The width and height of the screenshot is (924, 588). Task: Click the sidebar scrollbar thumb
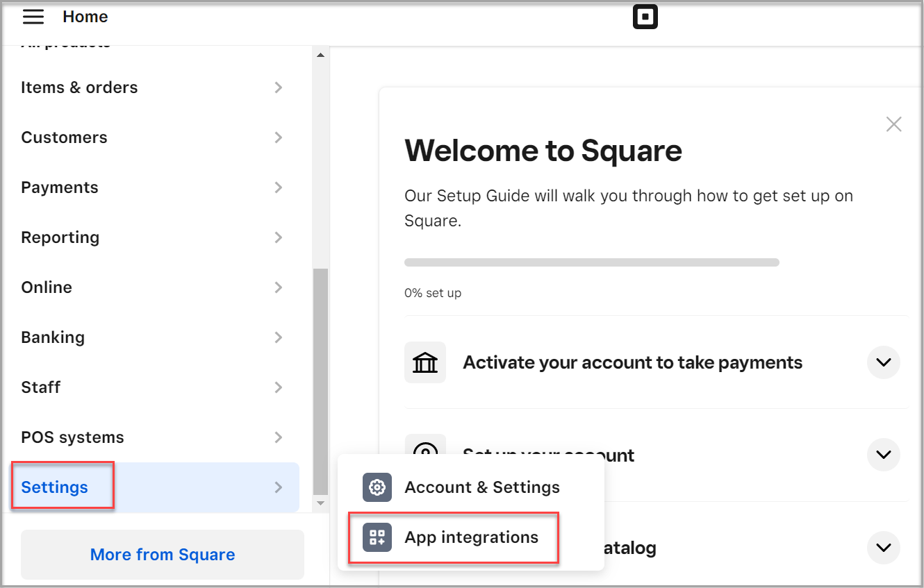320,381
